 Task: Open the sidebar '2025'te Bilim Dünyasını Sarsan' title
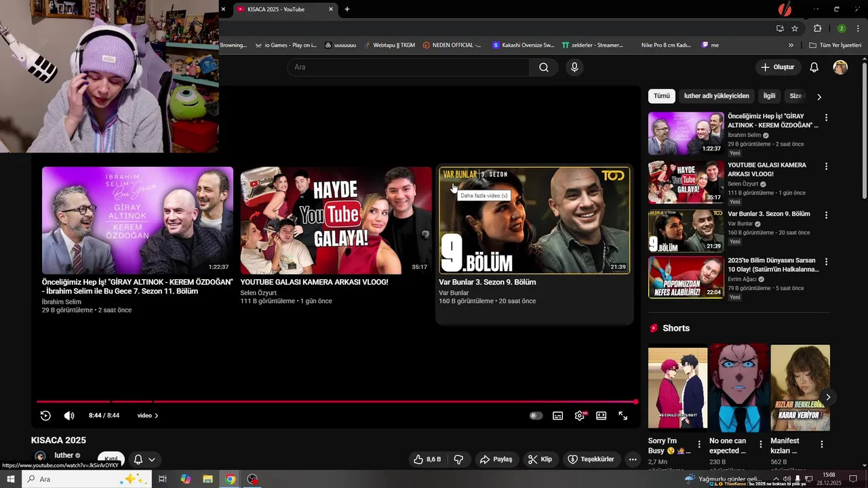(x=773, y=265)
